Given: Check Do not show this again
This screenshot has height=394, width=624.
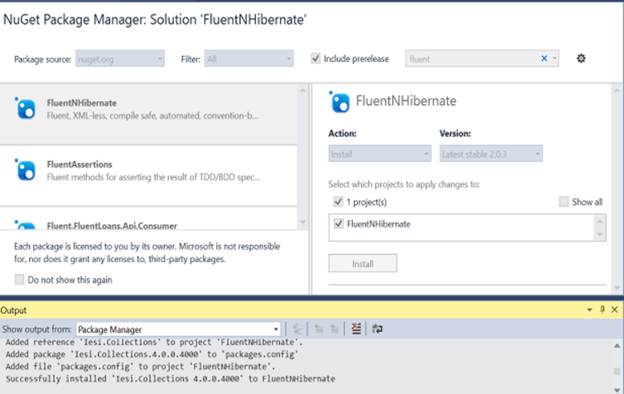Looking at the screenshot, I should pos(19,279).
